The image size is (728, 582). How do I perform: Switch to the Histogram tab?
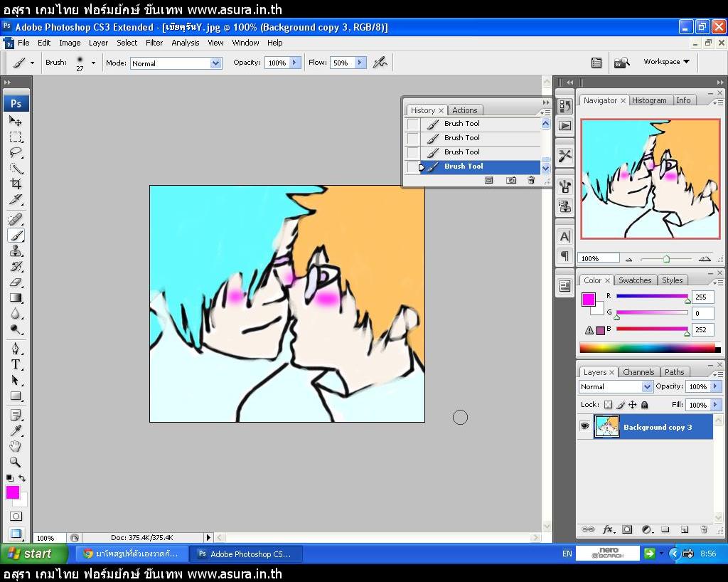pyautogui.click(x=649, y=100)
